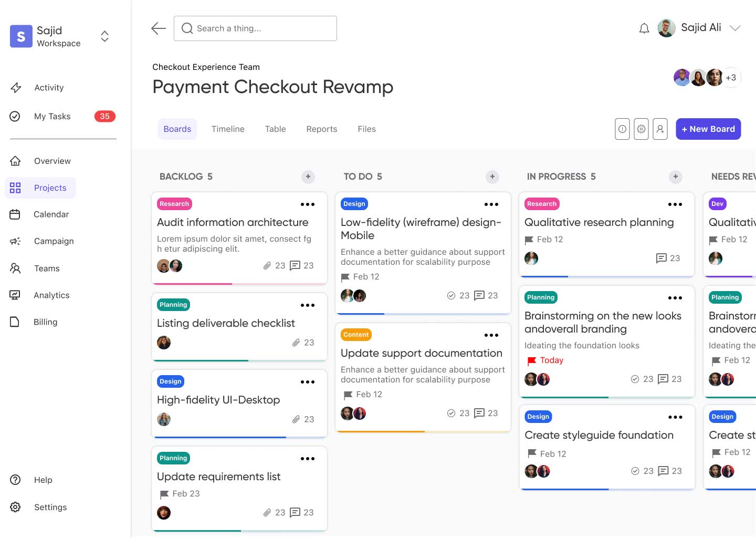
Task: Open the Analytics sidebar item
Action: click(51, 295)
